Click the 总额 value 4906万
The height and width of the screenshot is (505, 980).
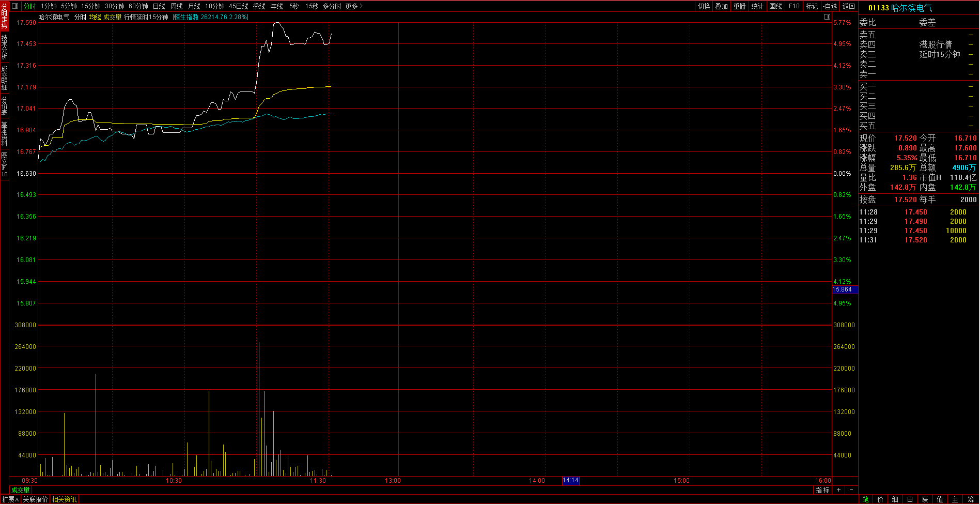(x=965, y=167)
